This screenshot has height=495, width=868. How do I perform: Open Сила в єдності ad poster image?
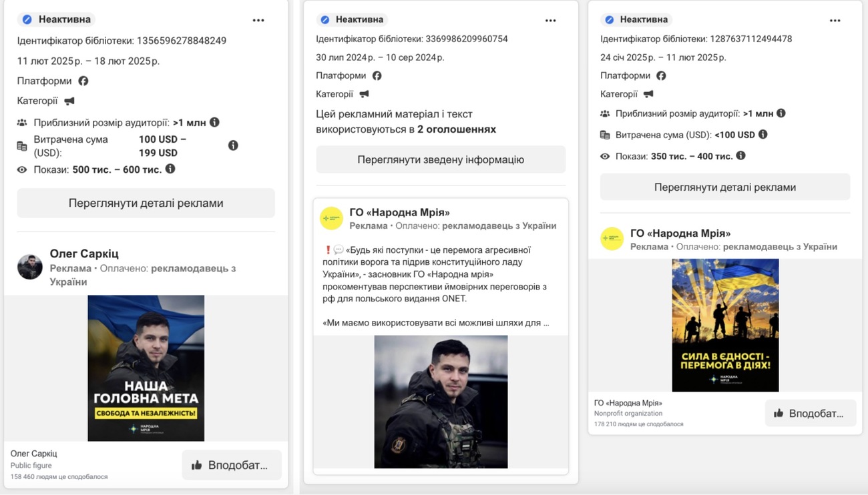725,325
